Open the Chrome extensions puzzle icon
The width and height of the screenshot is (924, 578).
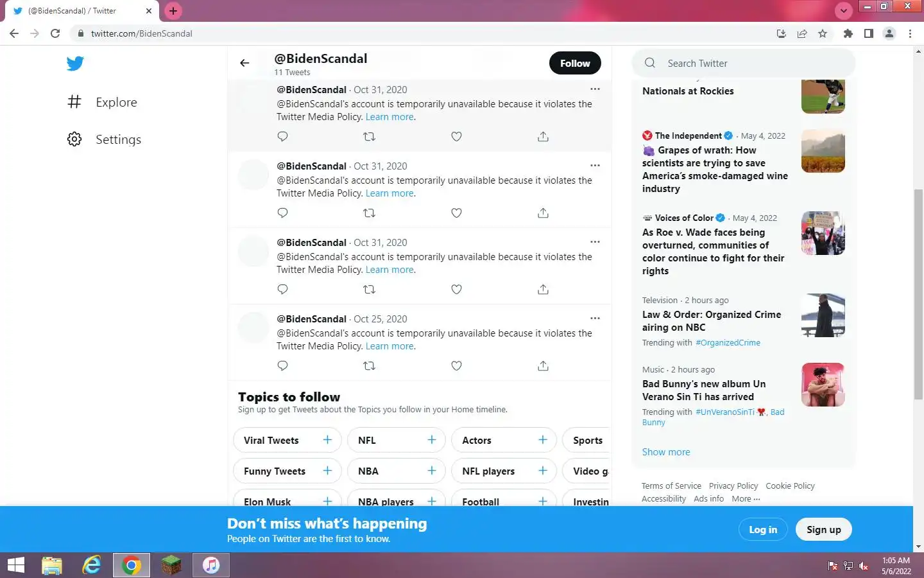pyautogui.click(x=848, y=33)
